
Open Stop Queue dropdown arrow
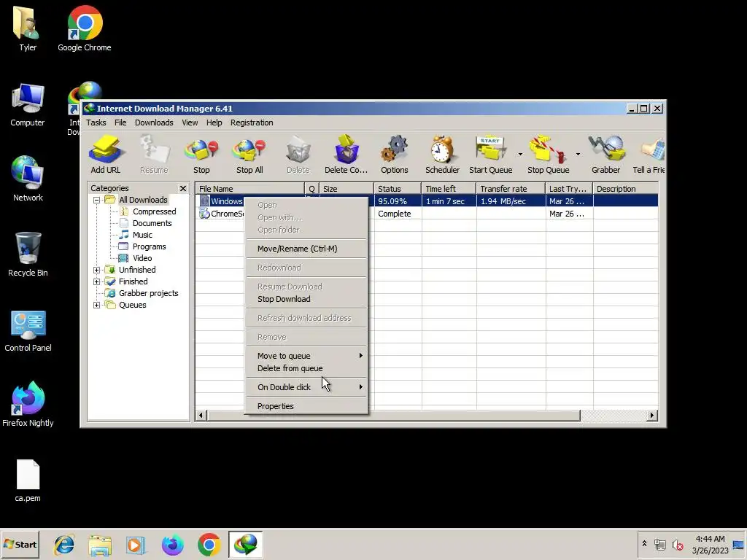point(578,155)
